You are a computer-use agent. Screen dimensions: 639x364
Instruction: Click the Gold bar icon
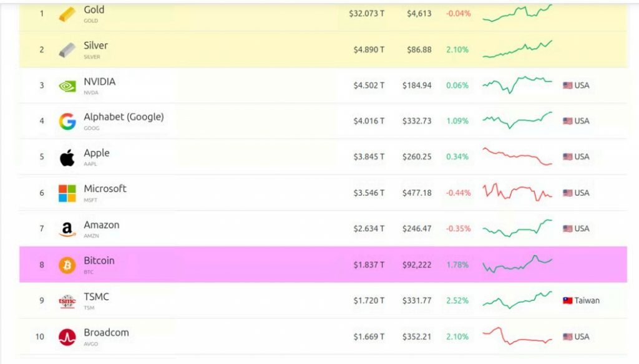tap(67, 14)
